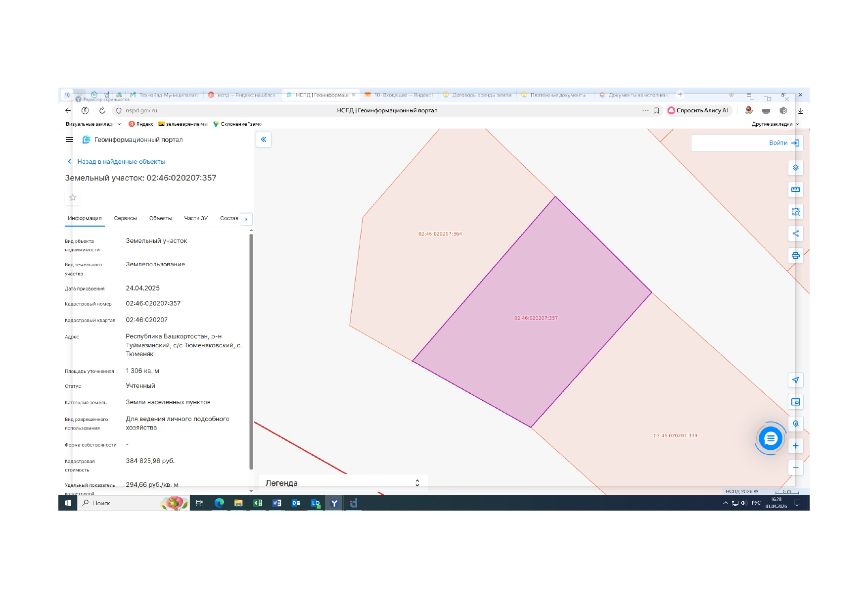Zoom in the map with plus button

click(795, 446)
